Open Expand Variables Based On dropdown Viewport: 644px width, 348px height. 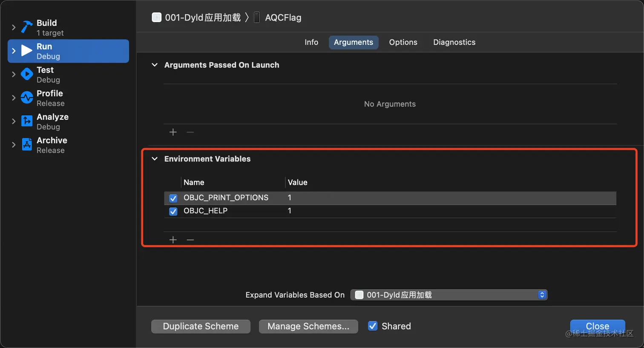click(449, 295)
